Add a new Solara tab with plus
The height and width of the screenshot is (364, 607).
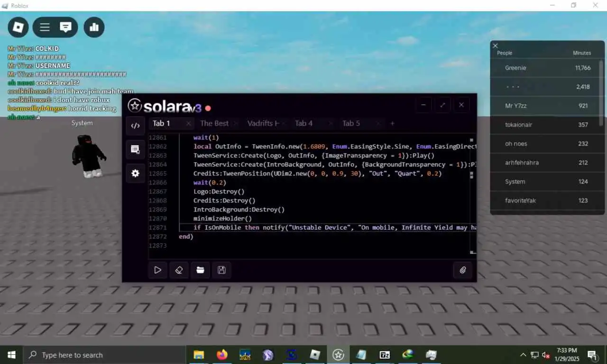coord(392,123)
